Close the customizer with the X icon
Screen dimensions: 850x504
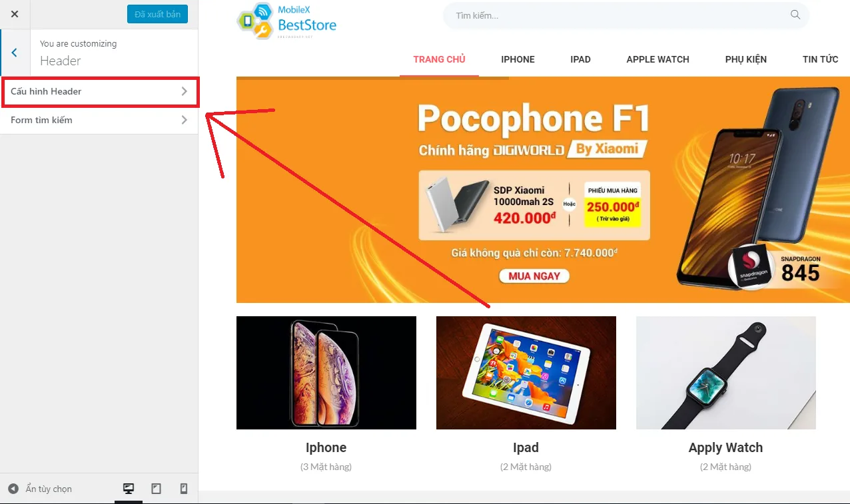point(15,14)
